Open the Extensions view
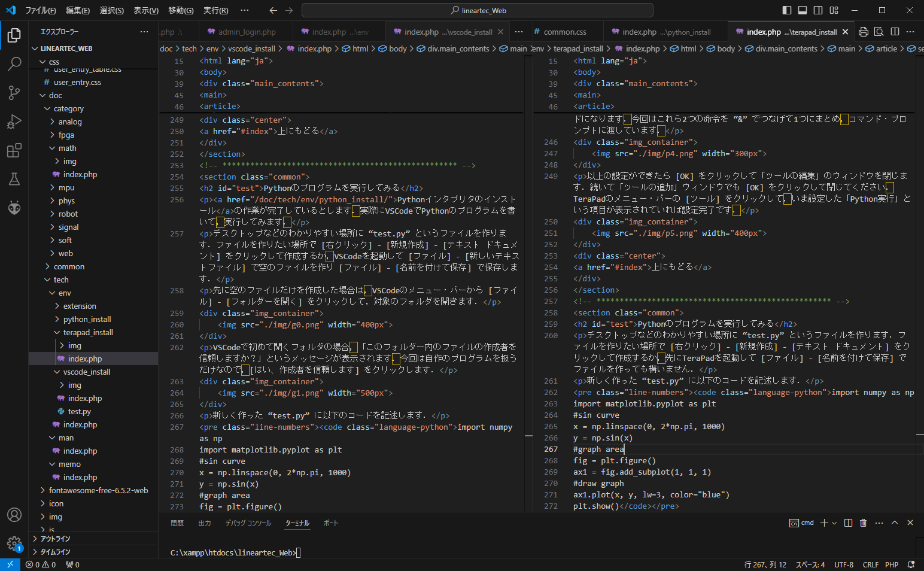924x571 pixels. 14,150
